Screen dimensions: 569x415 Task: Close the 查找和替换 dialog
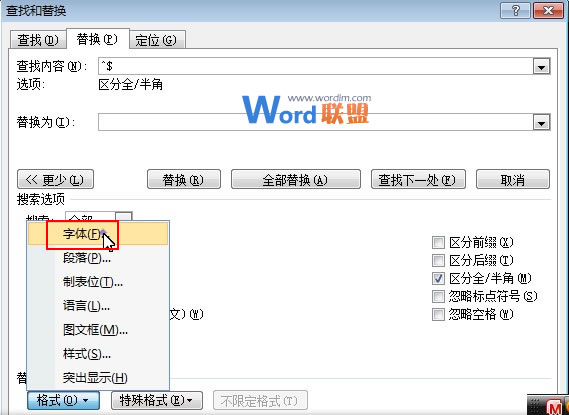(548, 11)
